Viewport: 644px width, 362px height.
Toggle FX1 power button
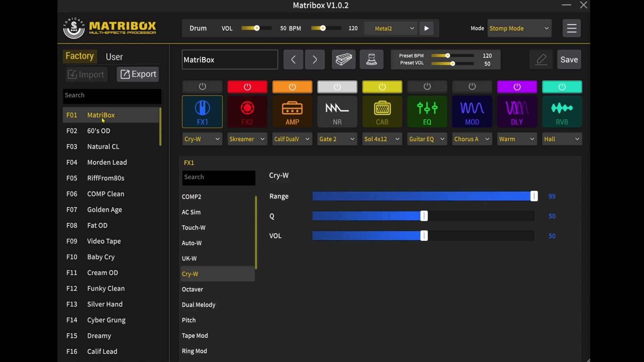pos(202,87)
